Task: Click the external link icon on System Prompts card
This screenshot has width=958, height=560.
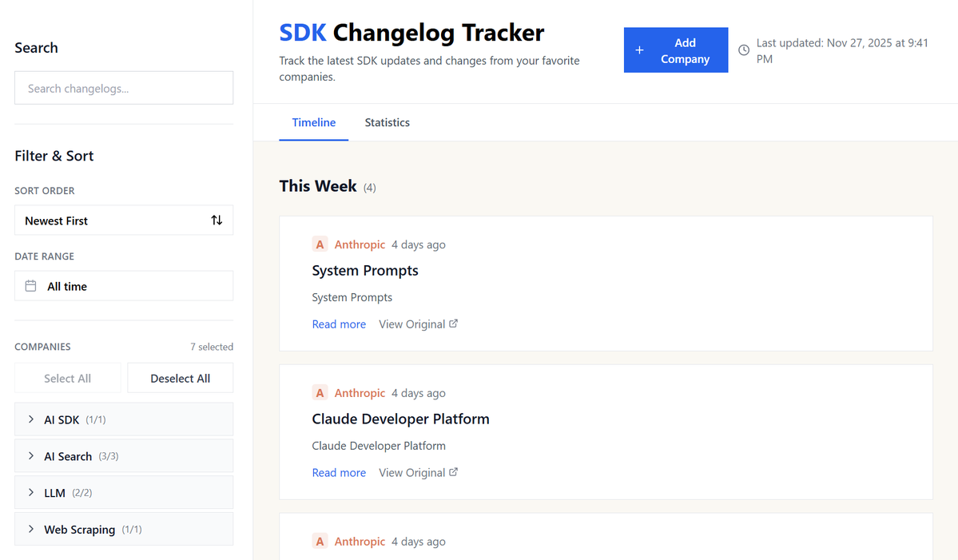Action: pyautogui.click(x=453, y=324)
